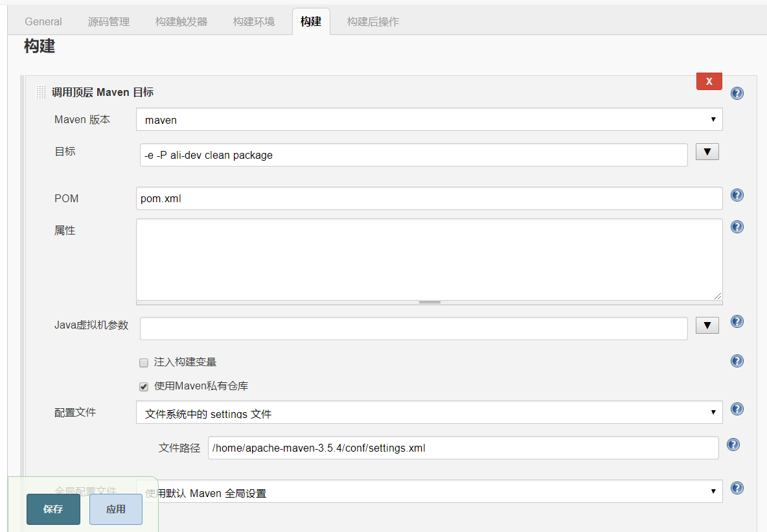The height and width of the screenshot is (532, 767).
Task: Open the 全局配置文件 Maven dropdown
Action: pyautogui.click(x=429, y=491)
